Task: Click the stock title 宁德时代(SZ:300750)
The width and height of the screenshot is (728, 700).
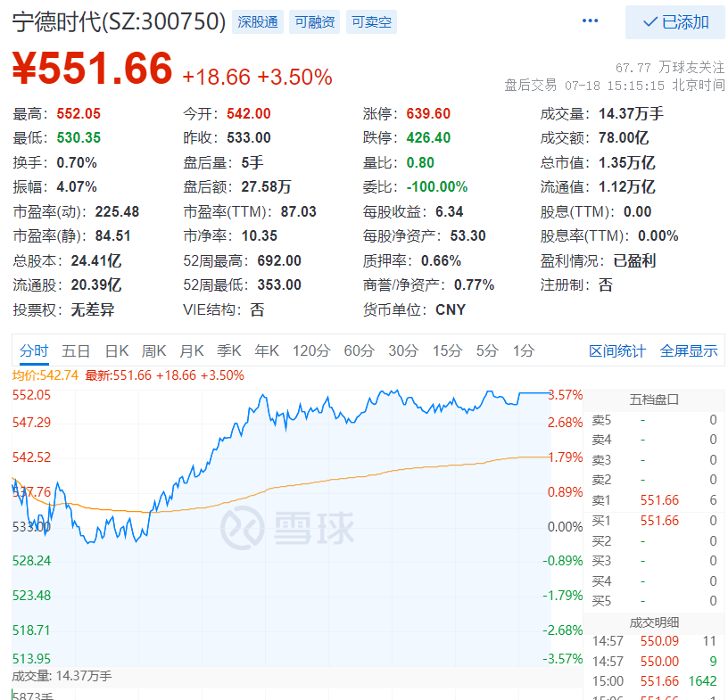Action: 119,21
